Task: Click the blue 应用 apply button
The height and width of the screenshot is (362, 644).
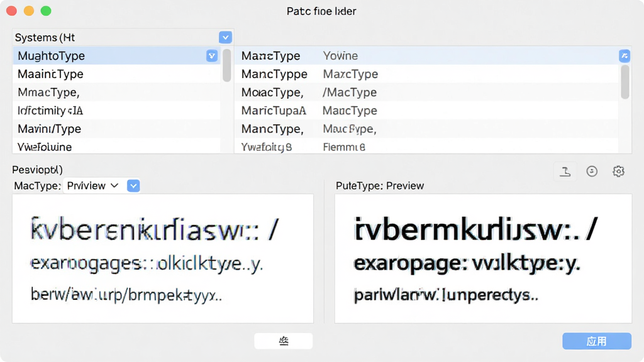Action: tap(597, 341)
